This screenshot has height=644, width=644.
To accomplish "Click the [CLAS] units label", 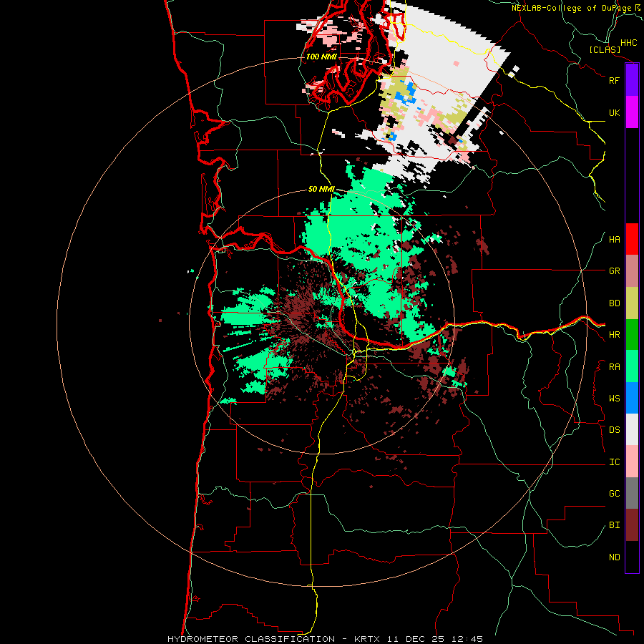I will click(x=605, y=49).
